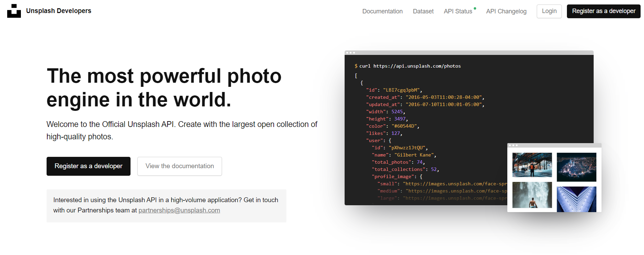Open the API Changelog

506,11
